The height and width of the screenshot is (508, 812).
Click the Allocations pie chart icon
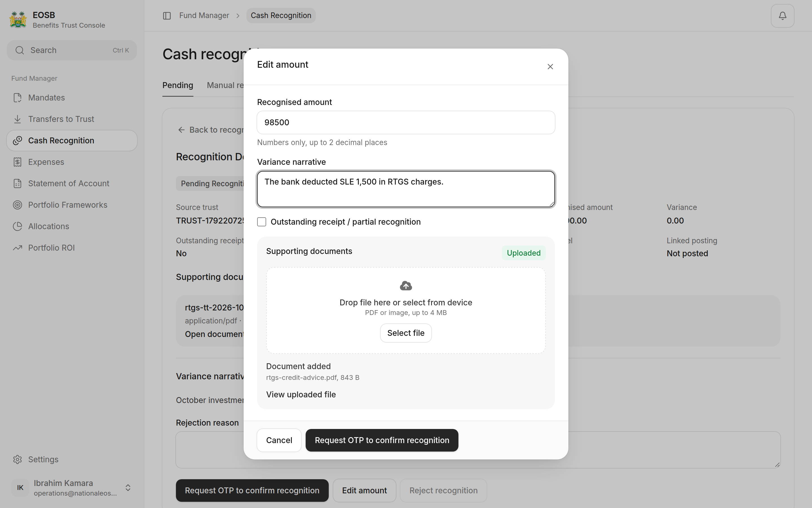tap(17, 226)
